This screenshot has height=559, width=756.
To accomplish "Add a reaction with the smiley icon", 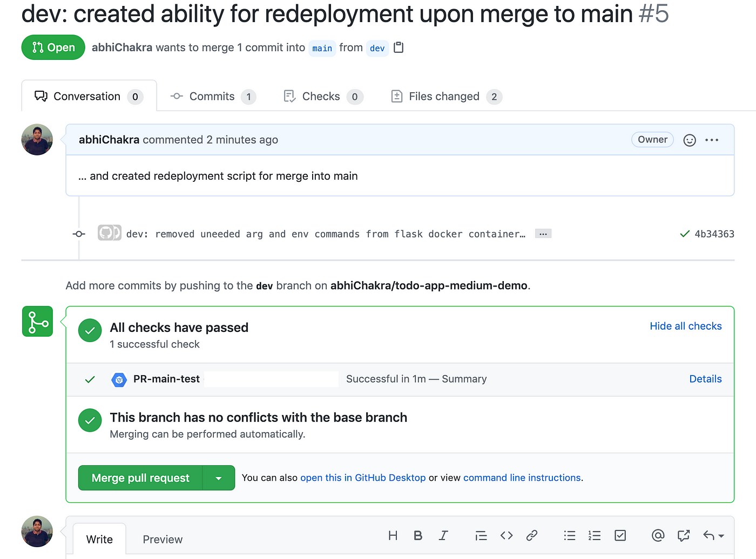I will click(690, 140).
